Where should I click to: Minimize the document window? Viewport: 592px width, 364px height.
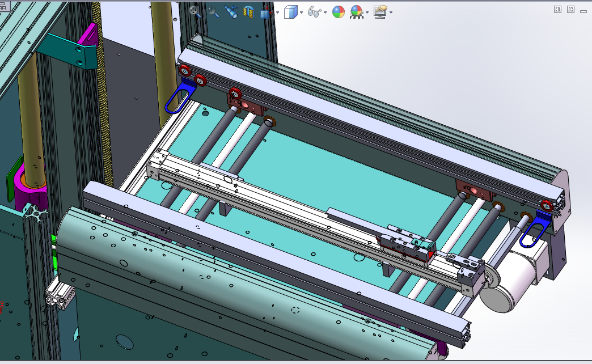[x=583, y=11]
